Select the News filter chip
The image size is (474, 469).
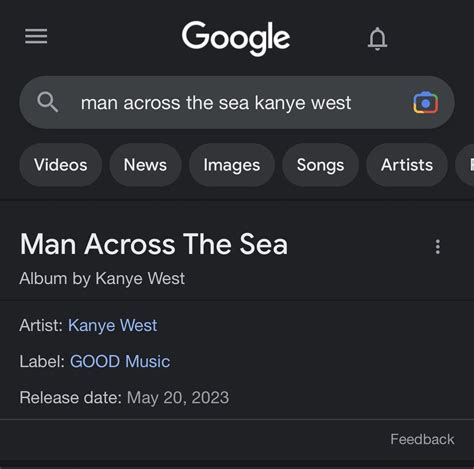pos(145,165)
